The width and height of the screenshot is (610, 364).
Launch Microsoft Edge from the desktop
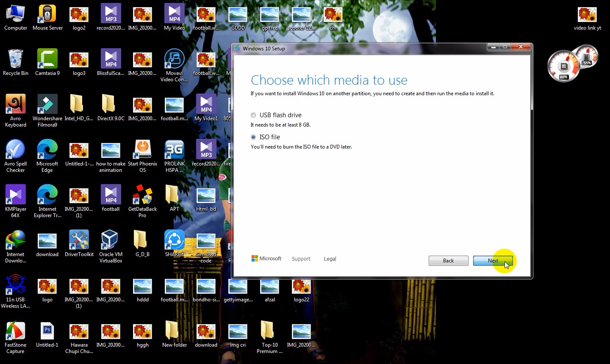pyautogui.click(x=47, y=156)
